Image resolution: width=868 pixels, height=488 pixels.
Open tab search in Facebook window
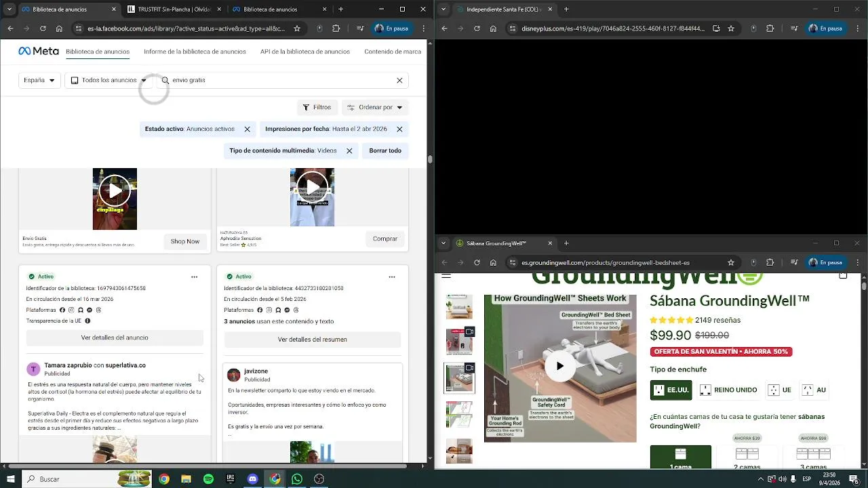point(9,9)
